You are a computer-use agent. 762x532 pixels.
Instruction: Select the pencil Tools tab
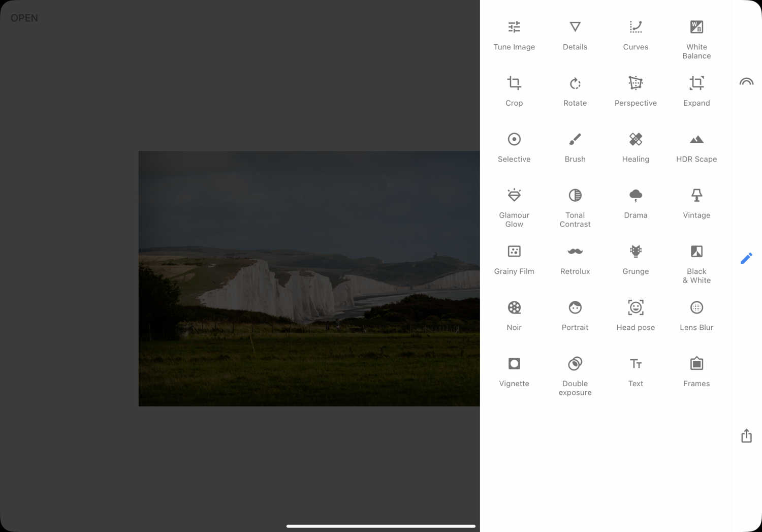746,259
